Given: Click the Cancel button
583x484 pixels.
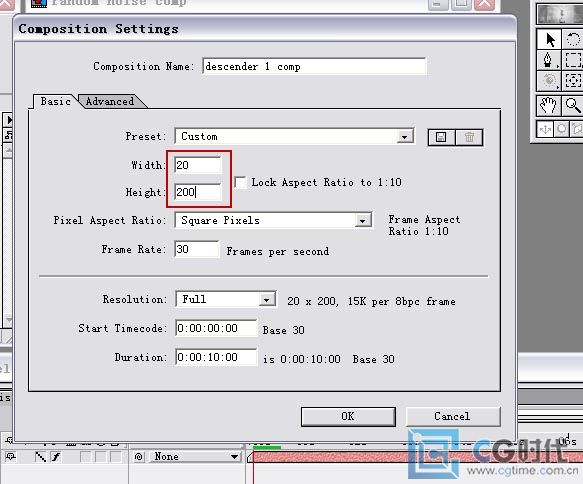Looking at the screenshot, I should (x=452, y=416).
